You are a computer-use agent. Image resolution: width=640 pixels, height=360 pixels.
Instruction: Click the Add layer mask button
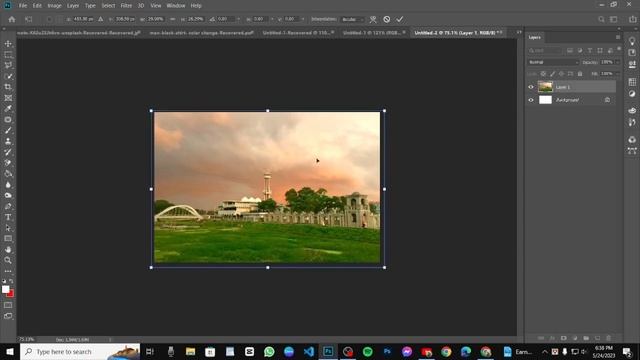563,338
